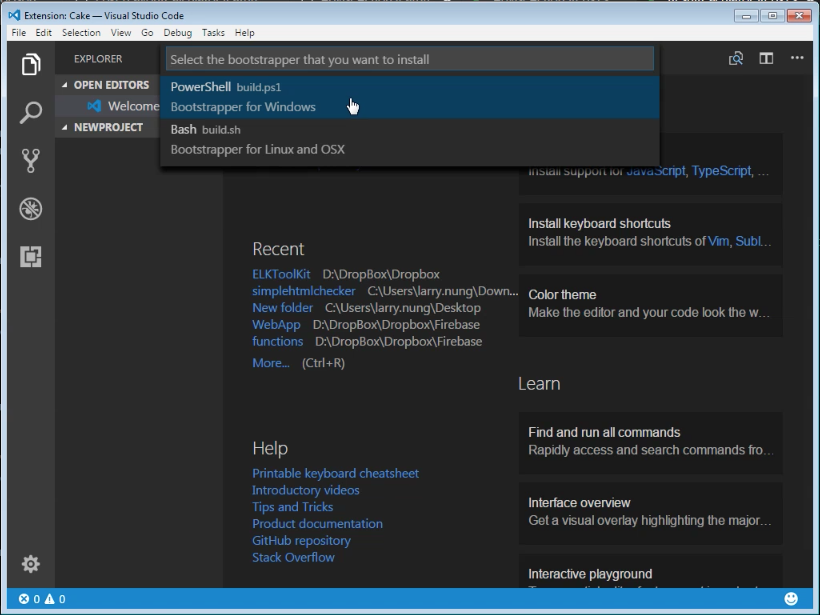Open the GitHub repository link
Viewport: 820px width, 615px height.
(301, 540)
